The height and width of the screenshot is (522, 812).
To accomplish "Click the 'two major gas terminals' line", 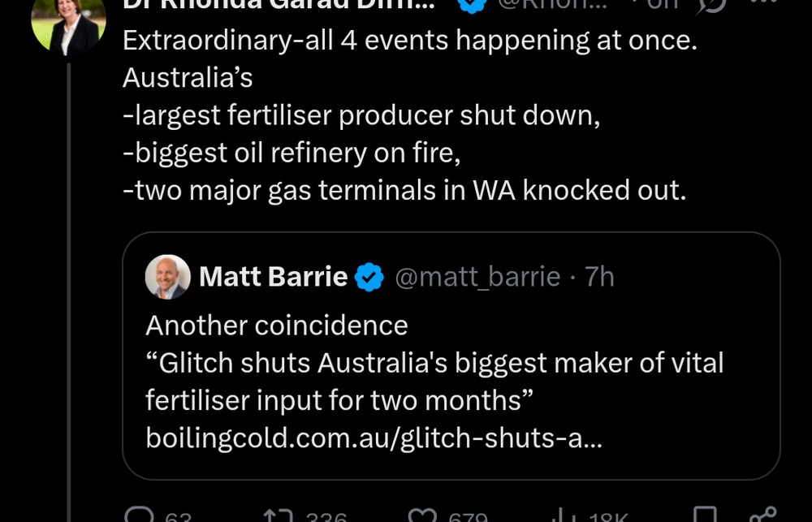I will [x=404, y=189].
